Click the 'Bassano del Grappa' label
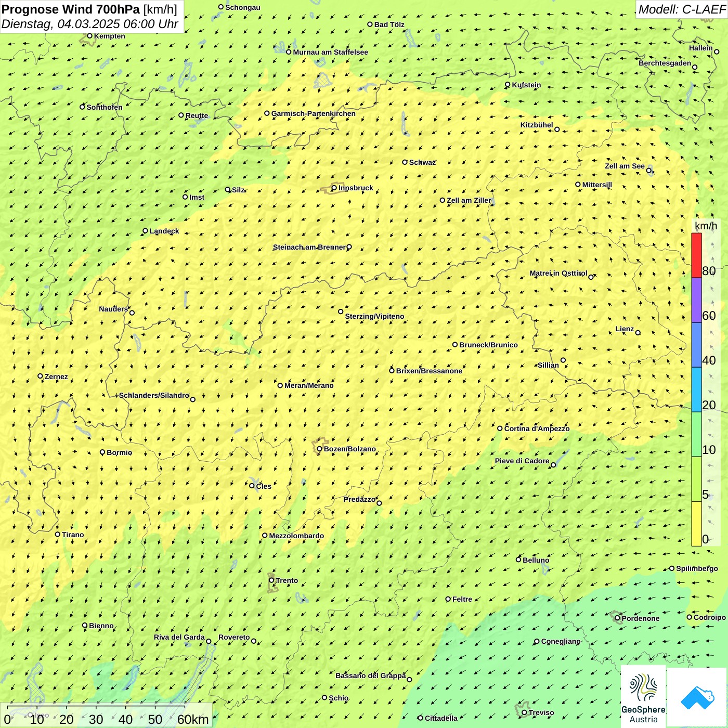 [x=371, y=675]
